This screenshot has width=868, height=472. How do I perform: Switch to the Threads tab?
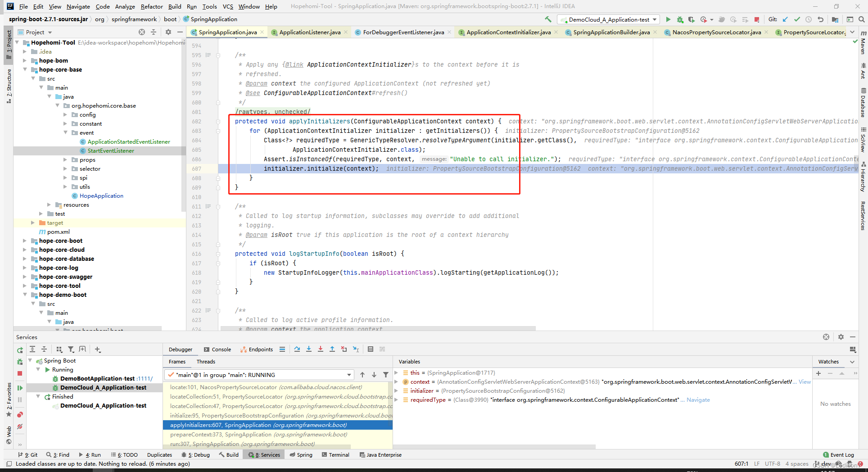(206, 361)
